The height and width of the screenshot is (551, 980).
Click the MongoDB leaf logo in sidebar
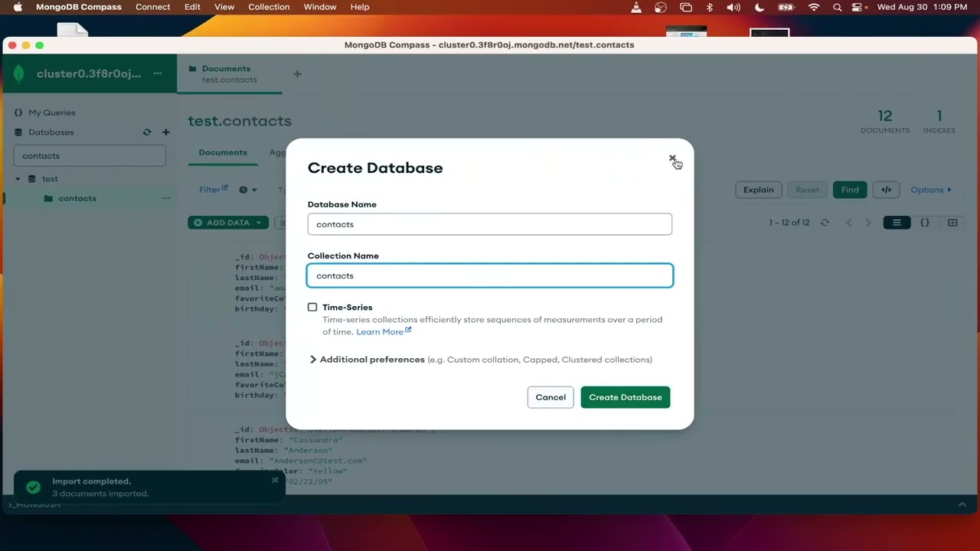[x=19, y=73]
